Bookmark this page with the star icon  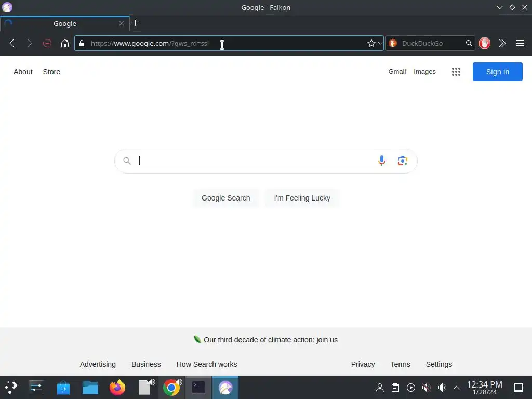(371, 44)
